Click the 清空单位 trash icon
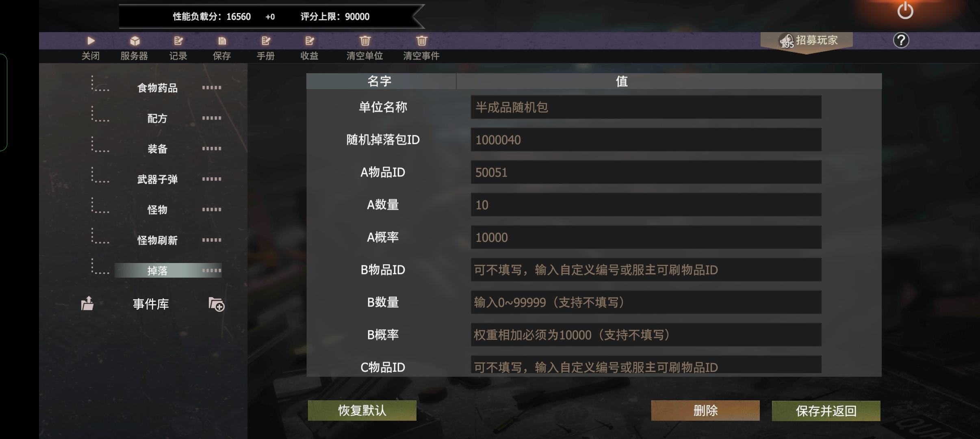 coord(365,41)
